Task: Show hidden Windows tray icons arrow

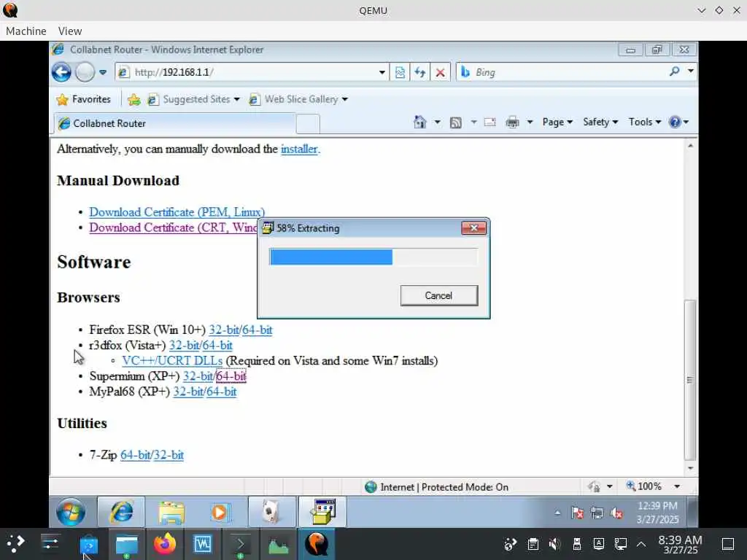Action: click(x=557, y=513)
